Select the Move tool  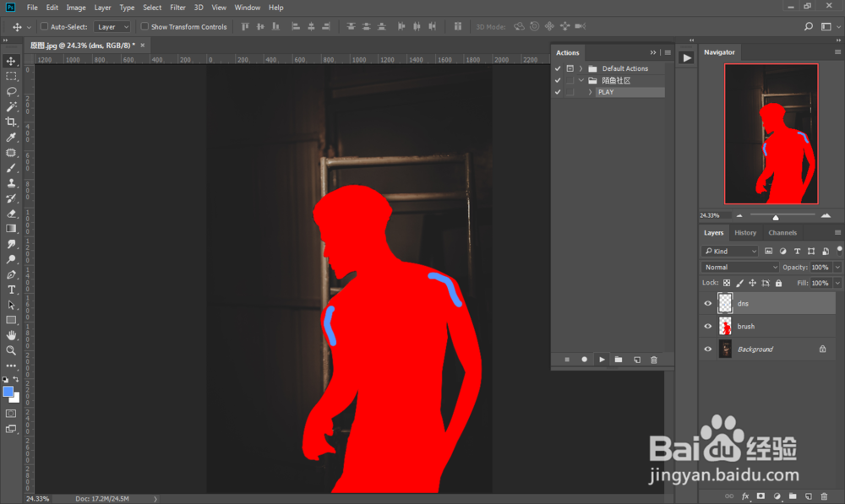[11, 61]
